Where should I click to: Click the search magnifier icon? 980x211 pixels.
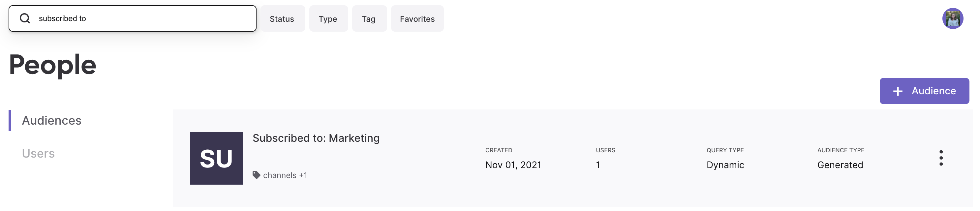click(x=25, y=18)
